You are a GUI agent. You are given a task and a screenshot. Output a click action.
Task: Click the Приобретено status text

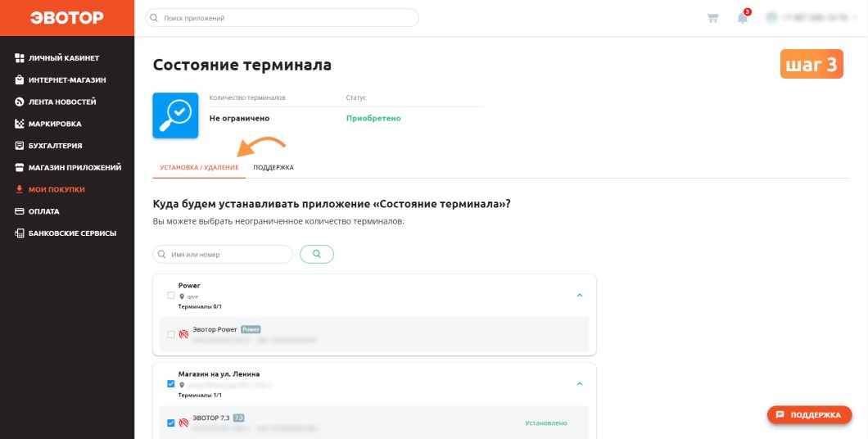373,118
